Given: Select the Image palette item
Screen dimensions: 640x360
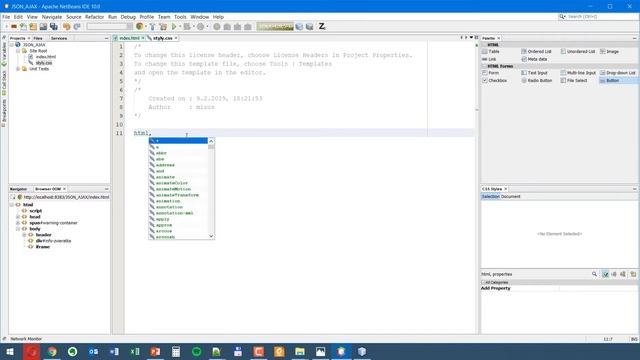Looking at the screenshot, I should (x=609, y=51).
